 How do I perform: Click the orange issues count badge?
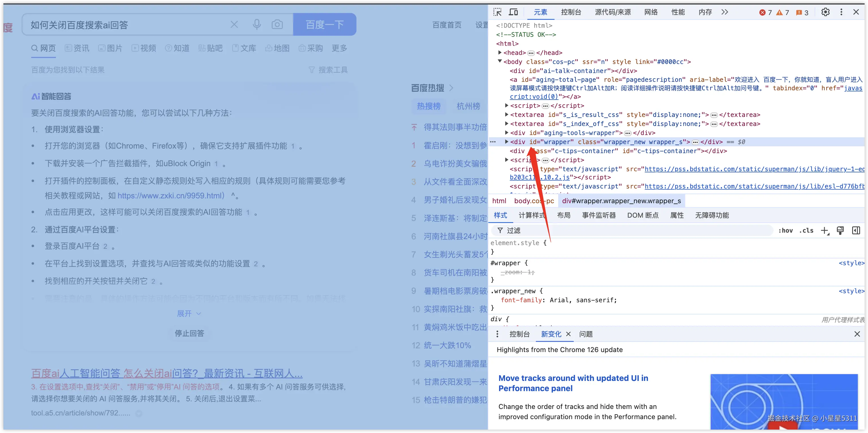coord(802,12)
